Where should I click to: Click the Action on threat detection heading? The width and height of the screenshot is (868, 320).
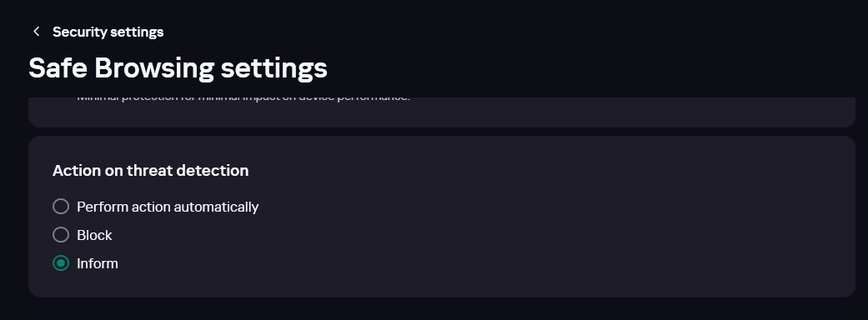point(151,171)
